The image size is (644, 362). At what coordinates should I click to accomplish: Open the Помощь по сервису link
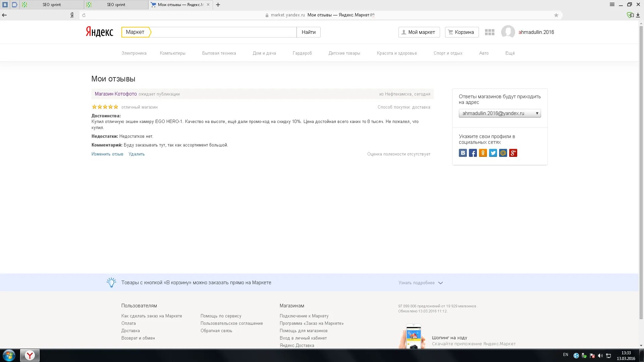click(221, 316)
